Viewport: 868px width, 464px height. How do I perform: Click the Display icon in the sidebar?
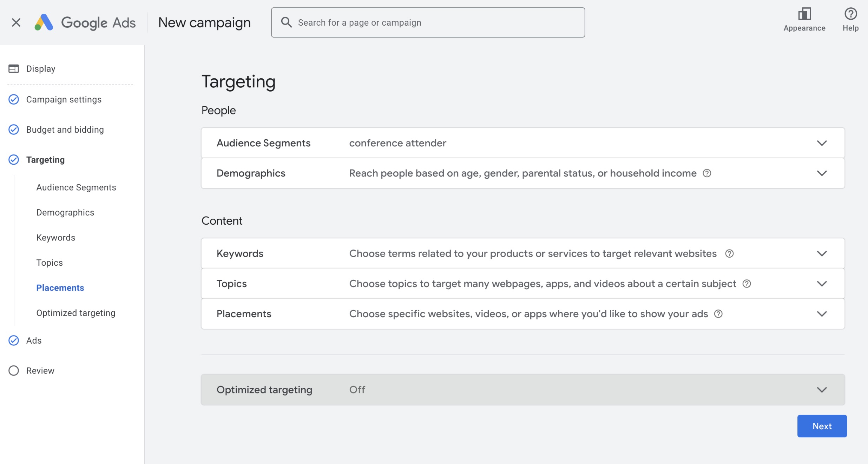(x=14, y=68)
